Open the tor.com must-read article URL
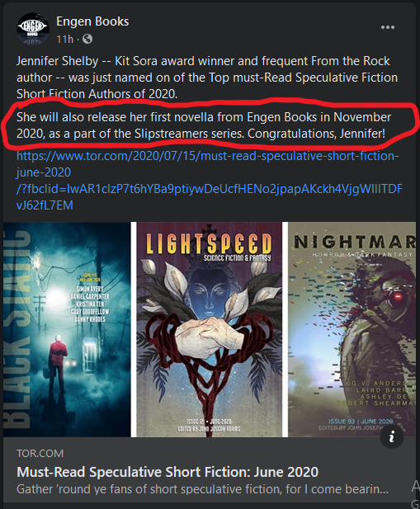 point(210,181)
